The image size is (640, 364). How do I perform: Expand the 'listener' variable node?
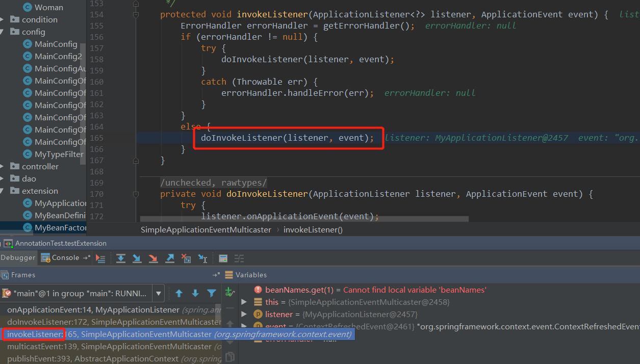point(244,314)
